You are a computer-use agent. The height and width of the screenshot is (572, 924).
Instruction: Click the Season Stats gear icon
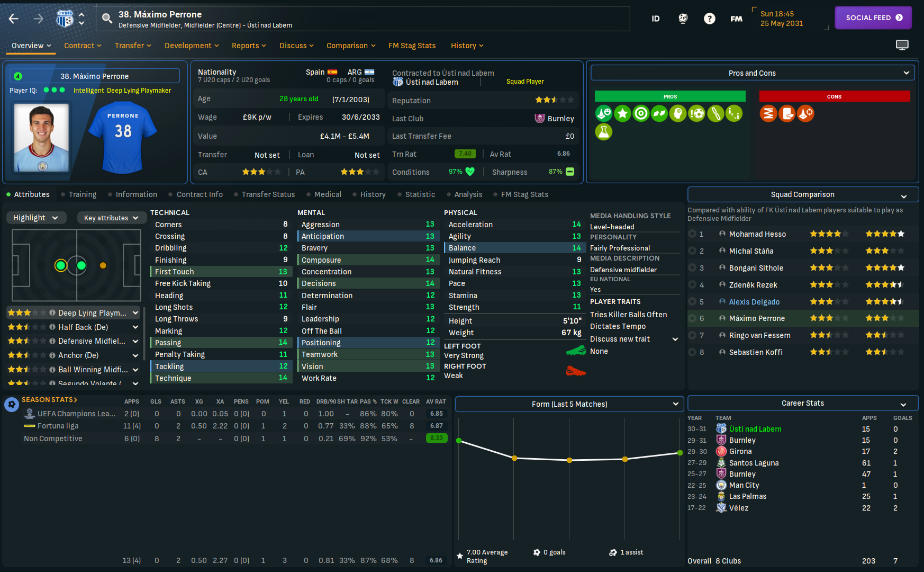(x=11, y=405)
